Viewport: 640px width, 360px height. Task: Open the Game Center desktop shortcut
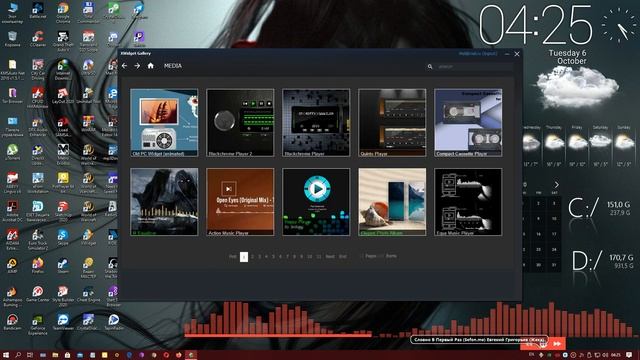click(x=38, y=294)
